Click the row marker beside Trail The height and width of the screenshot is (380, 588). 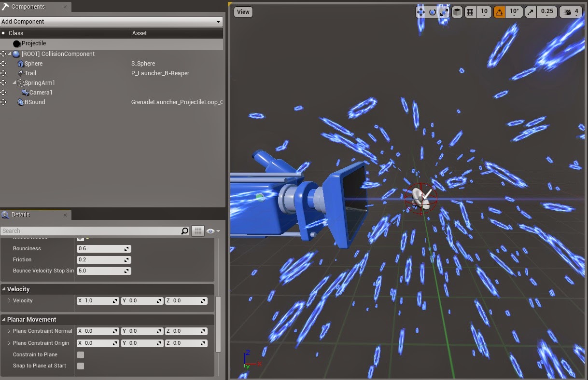click(x=3, y=73)
